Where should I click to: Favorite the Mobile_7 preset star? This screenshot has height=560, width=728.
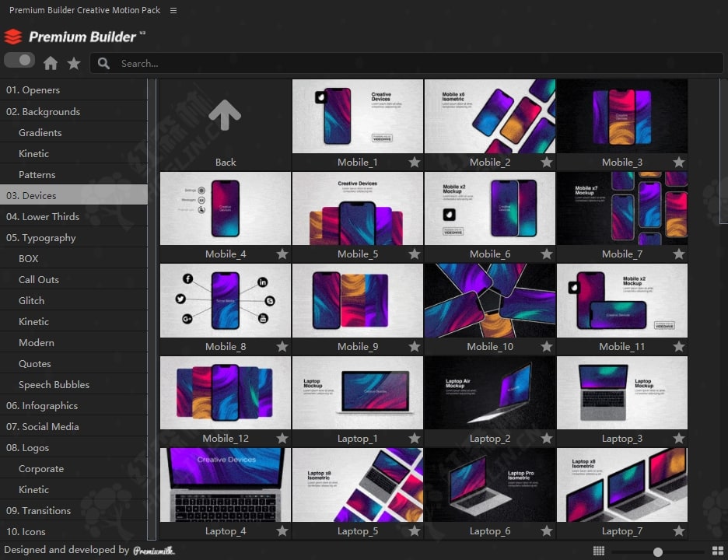[x=679, y=254]
